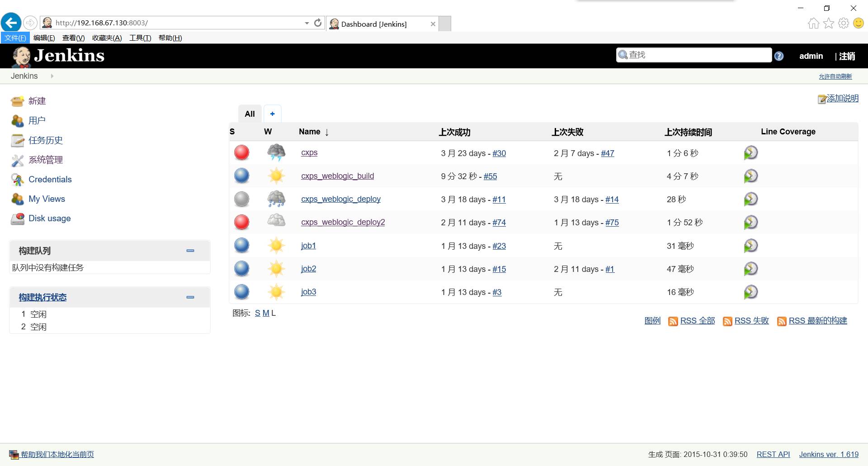Open the 系统管理 tools icon
The width and height of the screenshot is (868, 466).
tap(17, 160)
